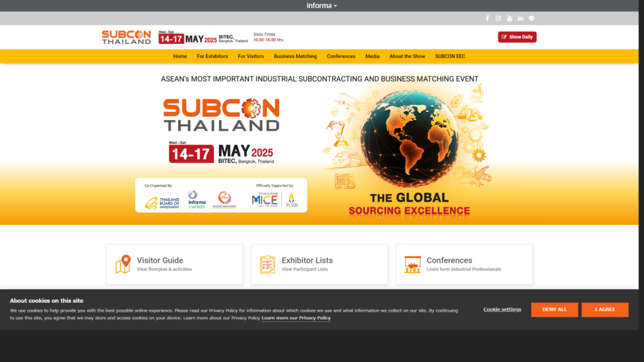Open the For Visitors menu
Image resolution: width=644 pixels, height=362 pixels.
tap(251, 56)
